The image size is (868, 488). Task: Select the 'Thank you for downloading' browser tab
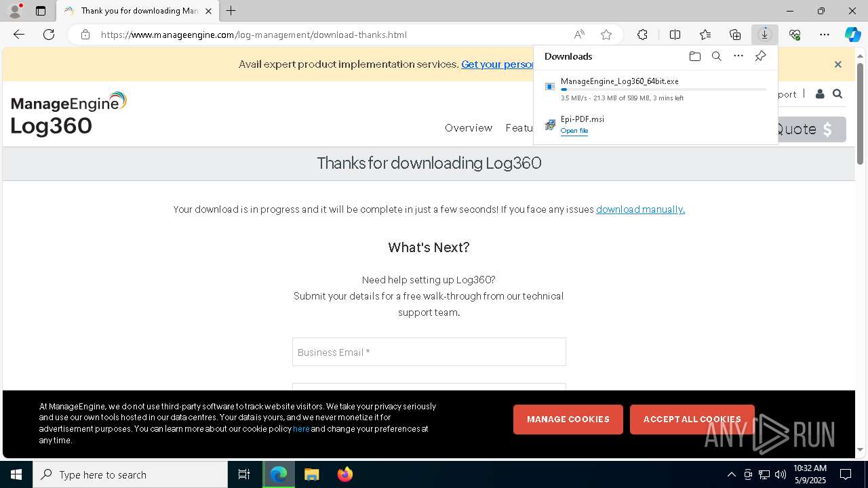tap(138, 11)
